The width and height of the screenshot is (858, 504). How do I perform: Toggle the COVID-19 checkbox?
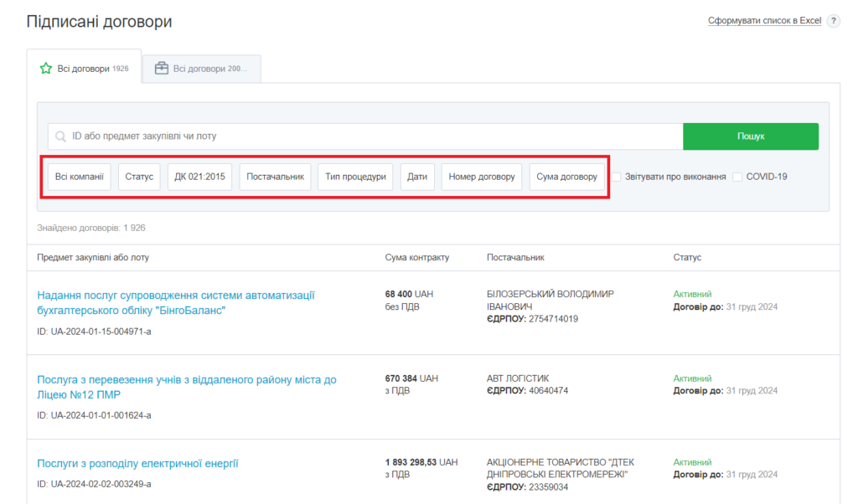737,177
